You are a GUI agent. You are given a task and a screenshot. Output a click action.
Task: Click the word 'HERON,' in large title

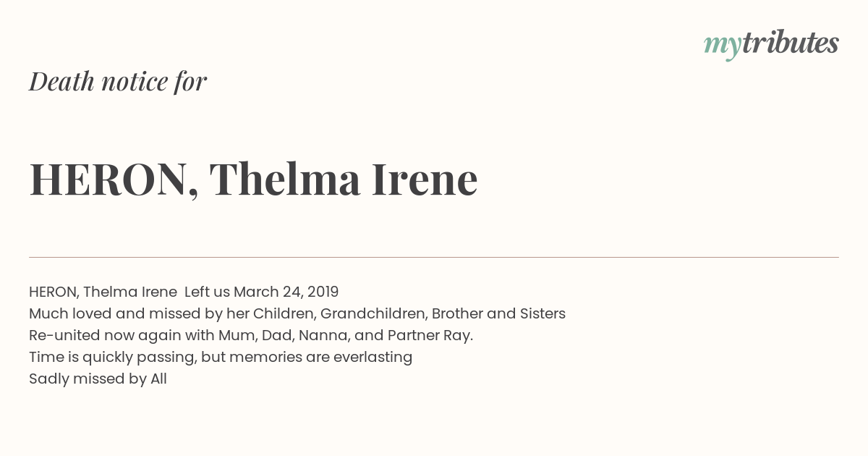114,180
